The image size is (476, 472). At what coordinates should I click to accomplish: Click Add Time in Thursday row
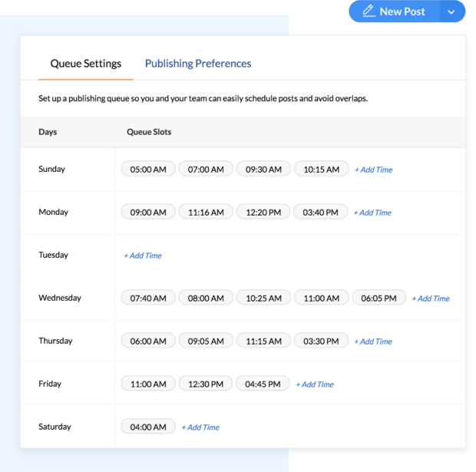(x=372, y=342)
